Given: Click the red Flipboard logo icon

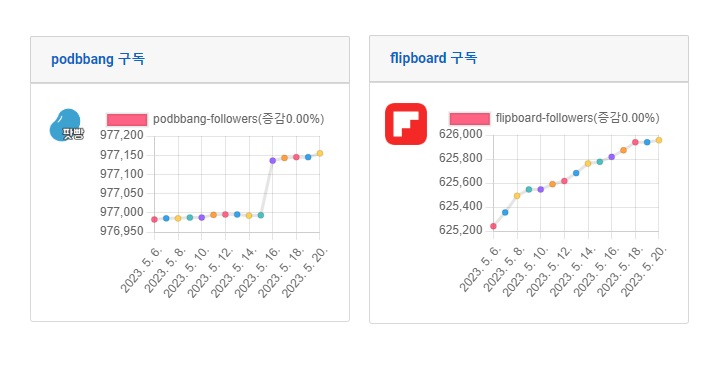Looking at the screenshot, I should (x=406, y=124).
